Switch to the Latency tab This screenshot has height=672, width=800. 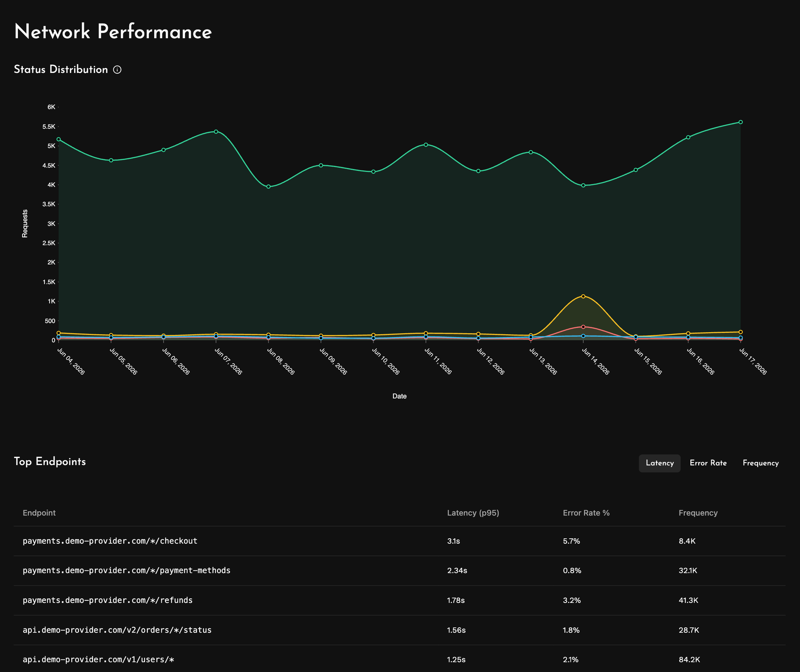(x=660, y=463)
